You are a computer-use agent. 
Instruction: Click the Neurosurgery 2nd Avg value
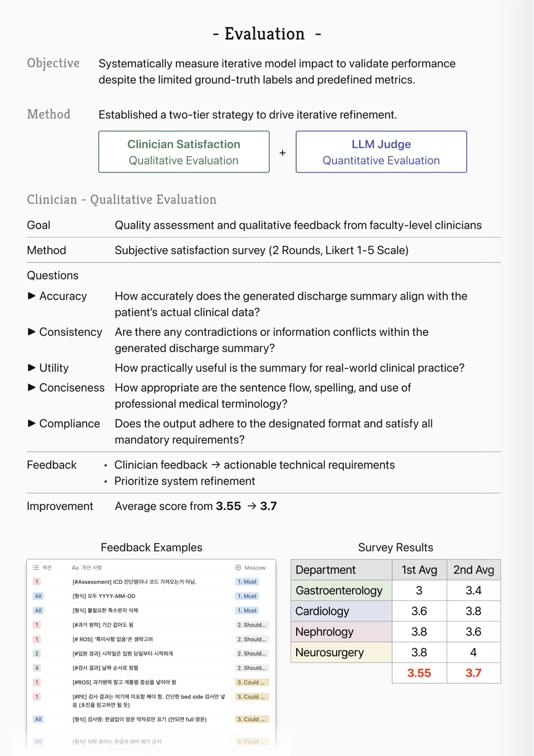click(x=473, y=652)
